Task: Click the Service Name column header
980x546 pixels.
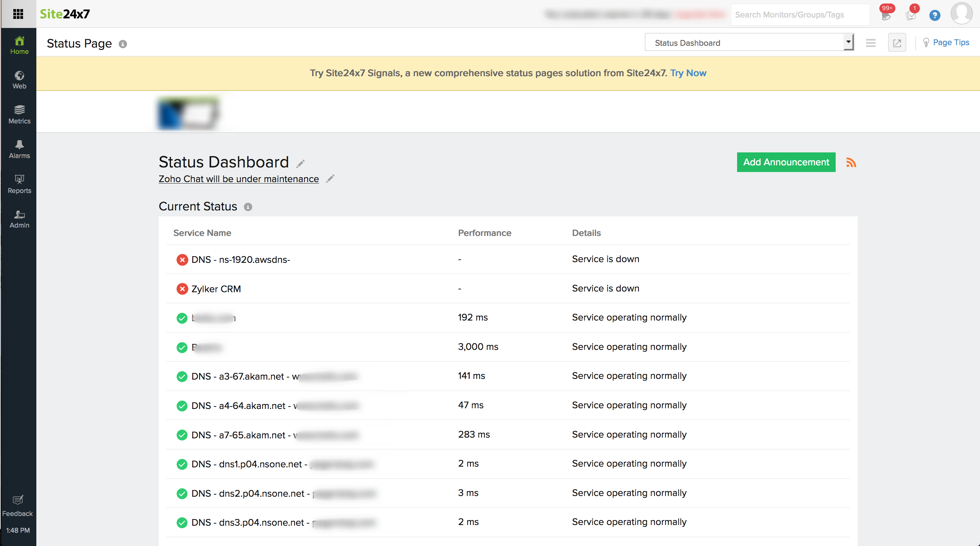Action: point(202,233)
